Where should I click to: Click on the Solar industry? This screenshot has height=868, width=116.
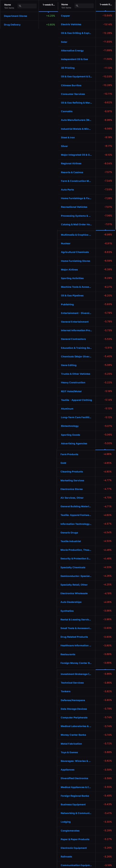pyautogui.click(x=64, y=42)
